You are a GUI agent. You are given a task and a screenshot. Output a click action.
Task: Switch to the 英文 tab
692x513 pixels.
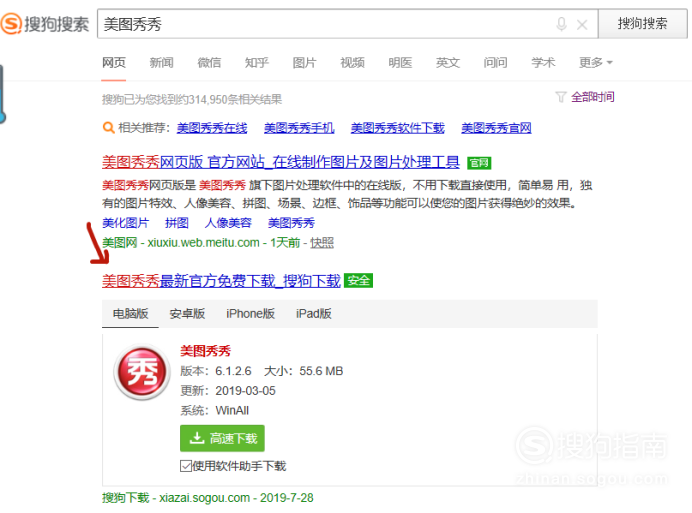pyautogui.click(x=448, y=62)
